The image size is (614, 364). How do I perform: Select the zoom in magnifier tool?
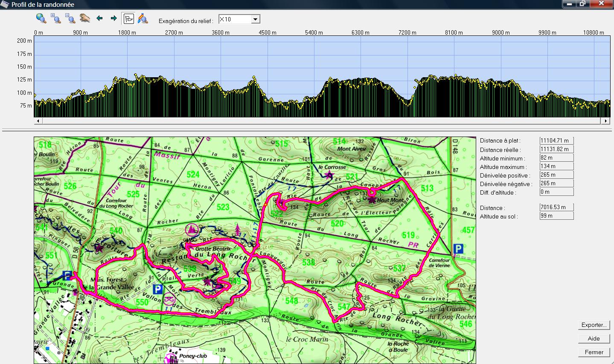(x=56, y=18)
